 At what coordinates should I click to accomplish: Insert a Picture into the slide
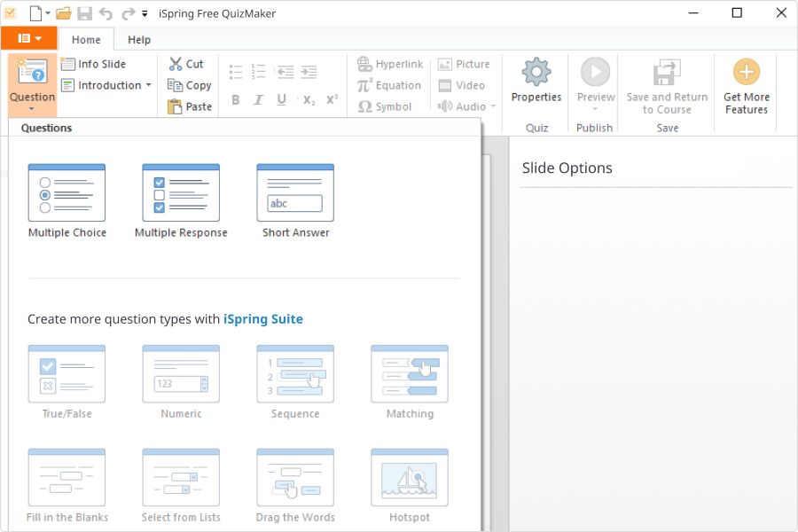465,64
